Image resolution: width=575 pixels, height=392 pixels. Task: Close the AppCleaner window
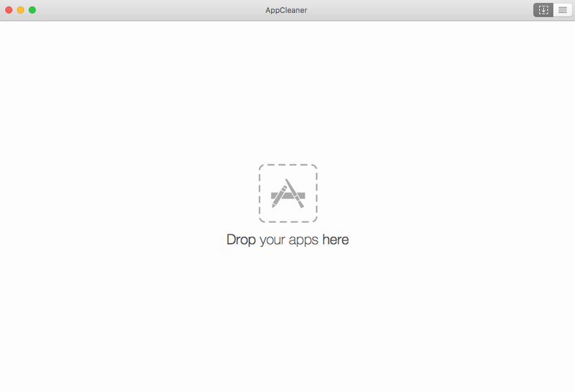pyautogui.click(x=9, y=10)
